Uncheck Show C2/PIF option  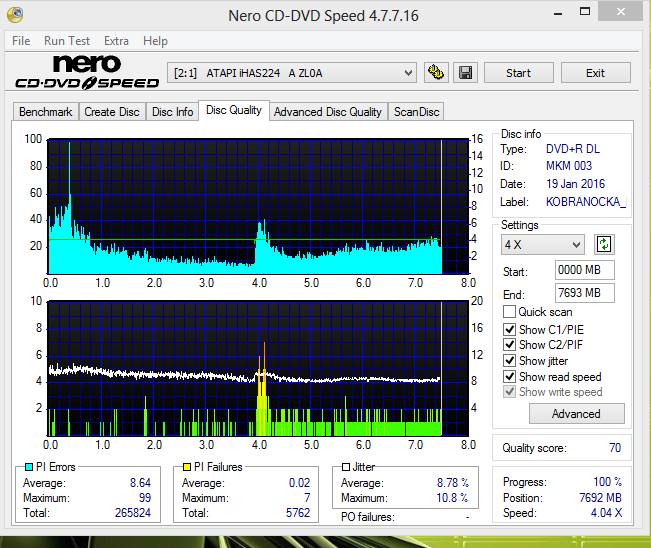click(x=509, y=345)
